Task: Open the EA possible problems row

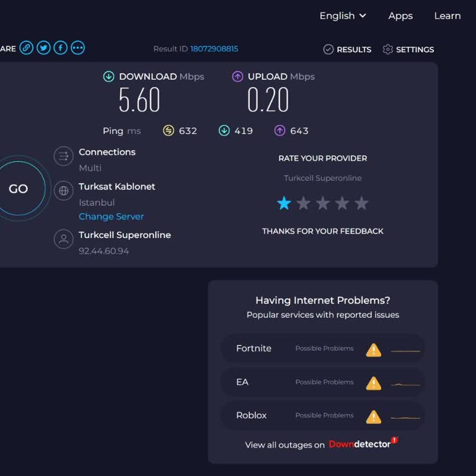Action: (x=323, y=382)
